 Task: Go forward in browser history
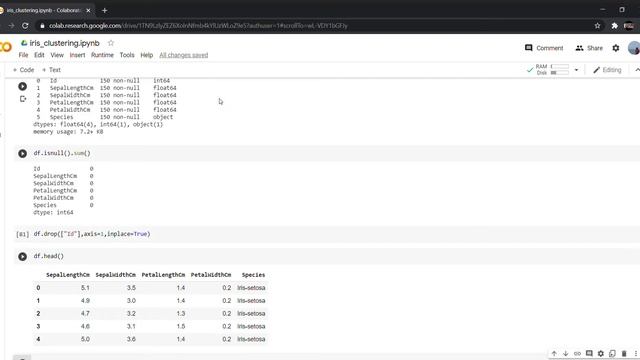click(x=11, y=26)
